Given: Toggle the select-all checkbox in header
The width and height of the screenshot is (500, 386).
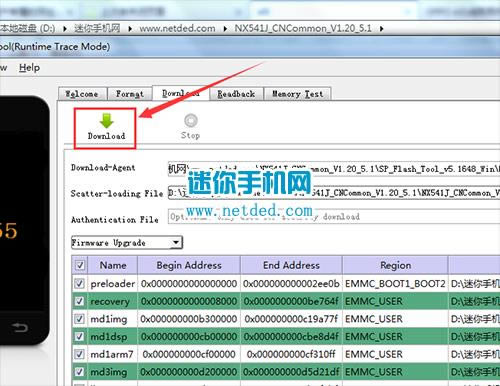Looking at the screenshot, I should pos(79,265).
